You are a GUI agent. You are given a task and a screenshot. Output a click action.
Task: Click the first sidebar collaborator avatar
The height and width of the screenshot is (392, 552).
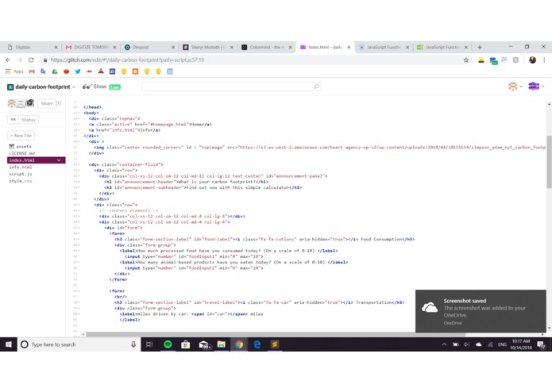point(12,103)
